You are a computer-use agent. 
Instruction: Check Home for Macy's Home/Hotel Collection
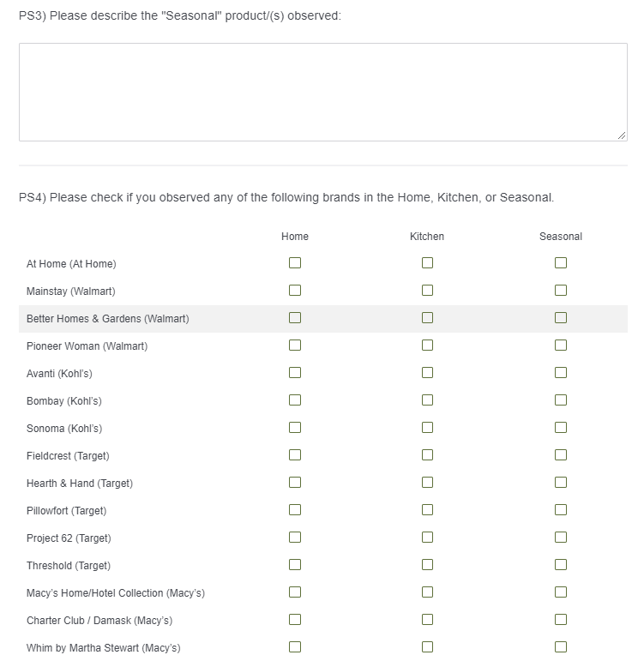point(295,592)
